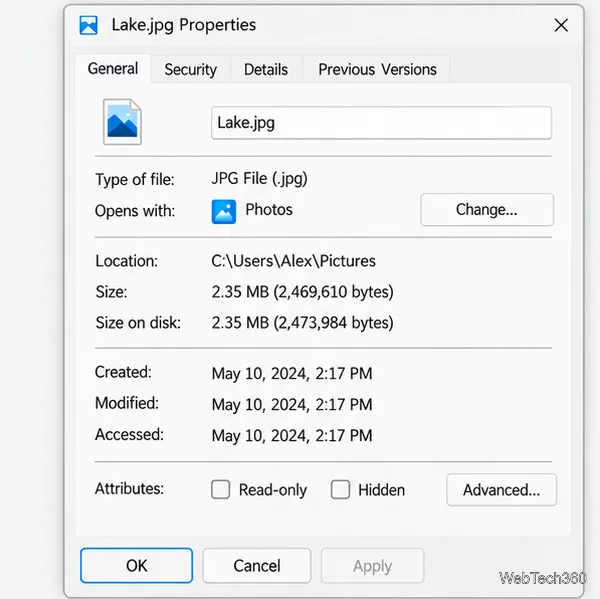The height and width of the screenshot is (599, 600).
Task: Click the Lake.jpg Properties title text
Action: (x=184, y=25)
